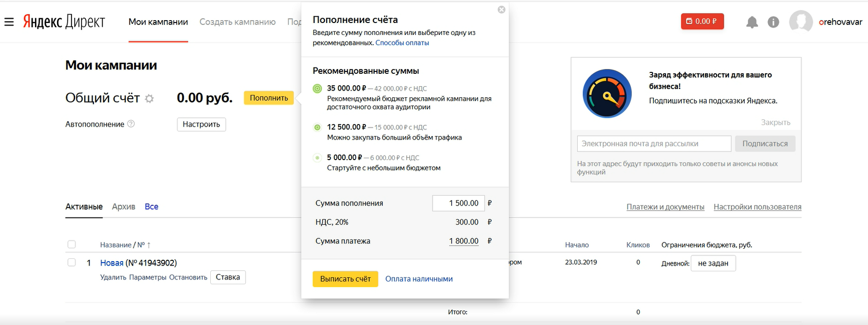
Task: Click autopayment help question mark icon
Action: (x=131, y=124)
